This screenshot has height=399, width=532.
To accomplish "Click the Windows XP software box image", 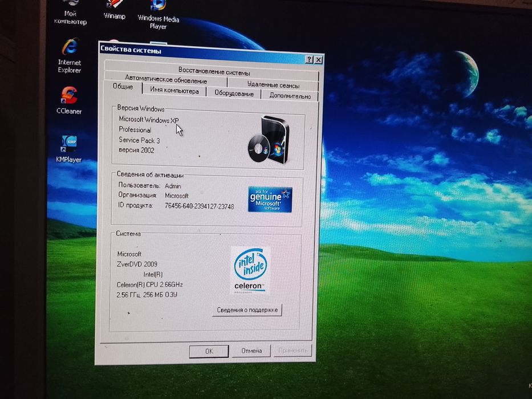I will click(269, 140).
